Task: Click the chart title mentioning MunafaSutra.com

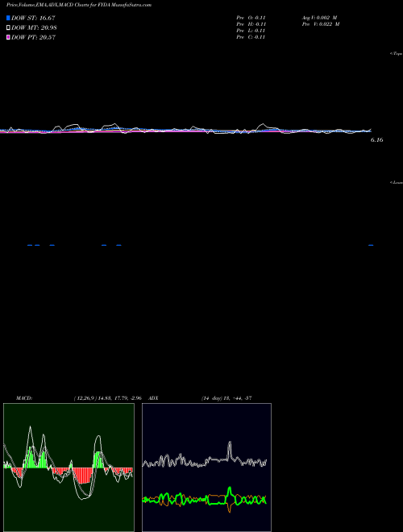Action: pyautogui.click(x=79, y=5)
